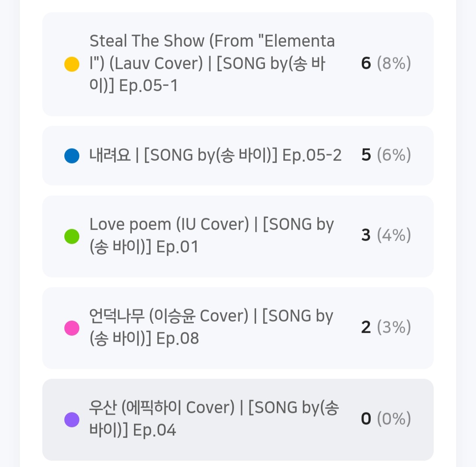Image resolution: width=476 pixels, height=467 pixels.
Task: Click the purple dot beside 우산
Action: click(x=72, y=419)
